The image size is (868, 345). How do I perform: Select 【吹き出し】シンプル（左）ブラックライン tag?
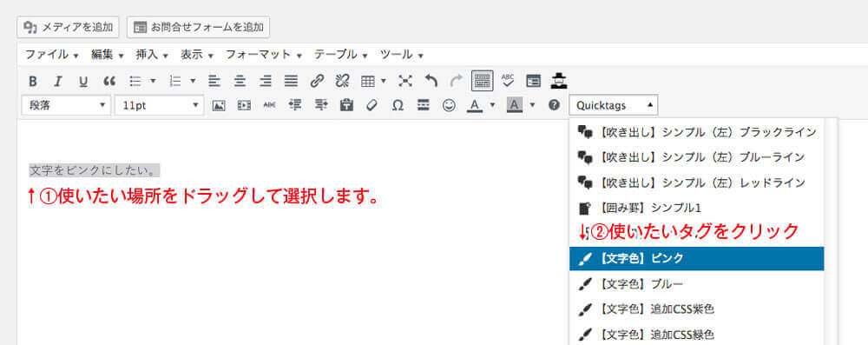(x=696, y=131)
